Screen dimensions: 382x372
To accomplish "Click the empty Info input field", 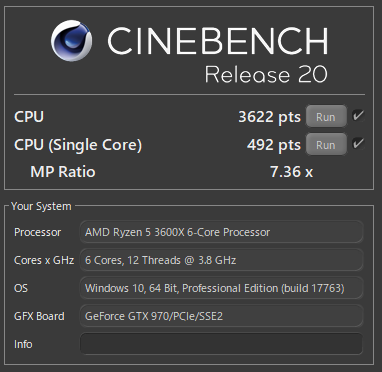I will tap(221, 343).
